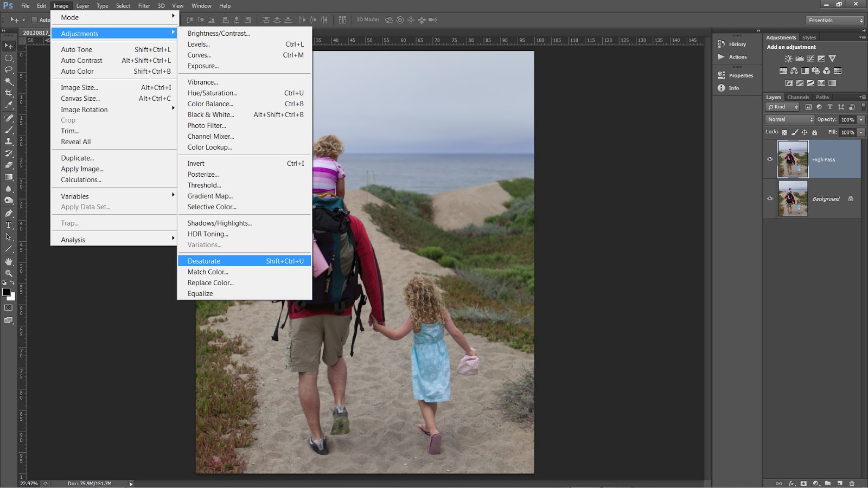868x488 pixels.
Task: Add a Photo Filter adjustment icon
Action: point(816,71)
